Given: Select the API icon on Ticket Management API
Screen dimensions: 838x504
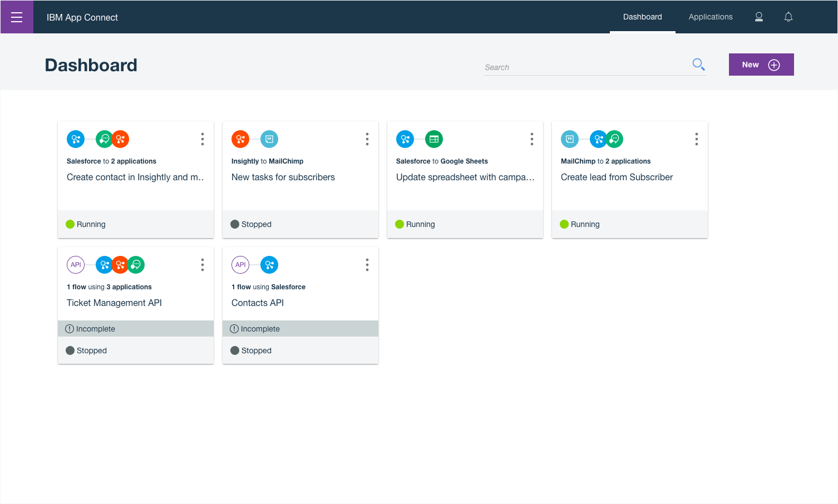Looking at the screenshot, I should tap(76, 265).
